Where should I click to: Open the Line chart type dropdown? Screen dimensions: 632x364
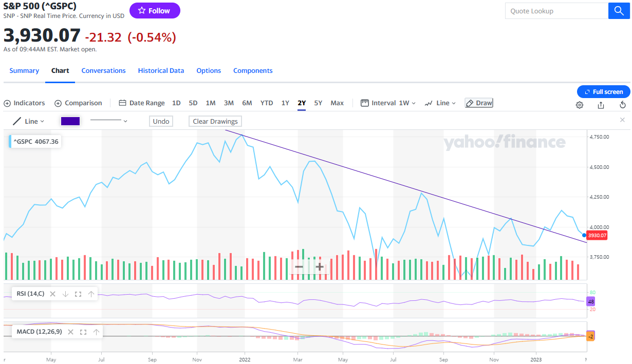click(440, 103)
